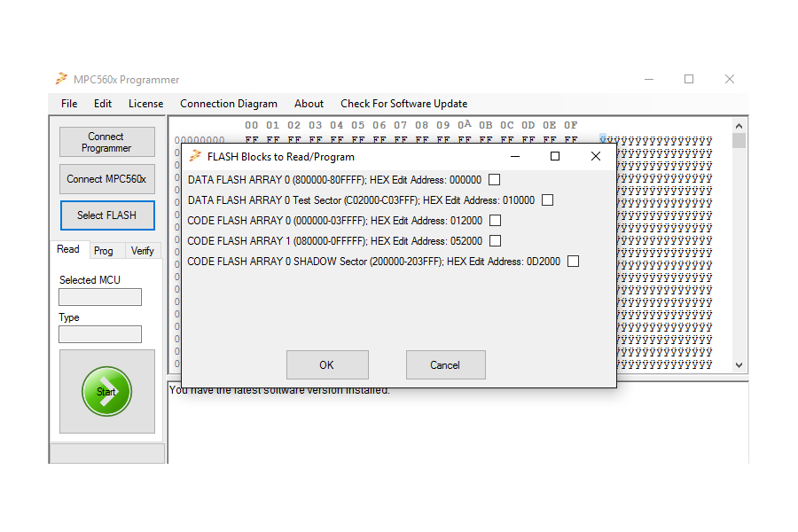
Task: Click the hex view scrollbar thumb
Action: [x=739, y=140]
